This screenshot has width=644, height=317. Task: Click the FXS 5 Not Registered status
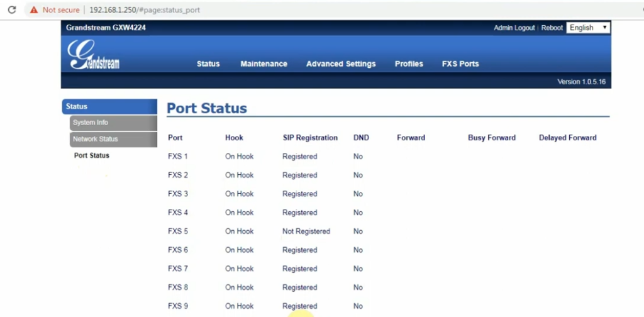(306, 231)
